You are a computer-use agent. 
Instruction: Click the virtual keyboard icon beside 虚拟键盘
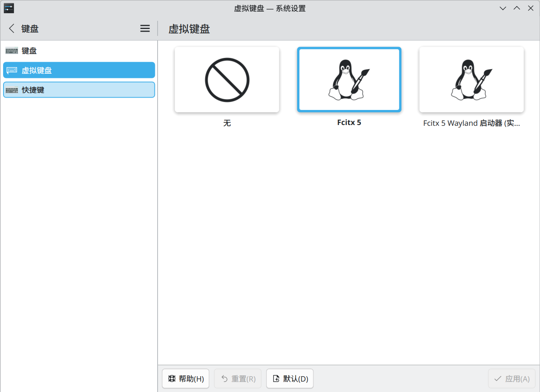point(12,70)
